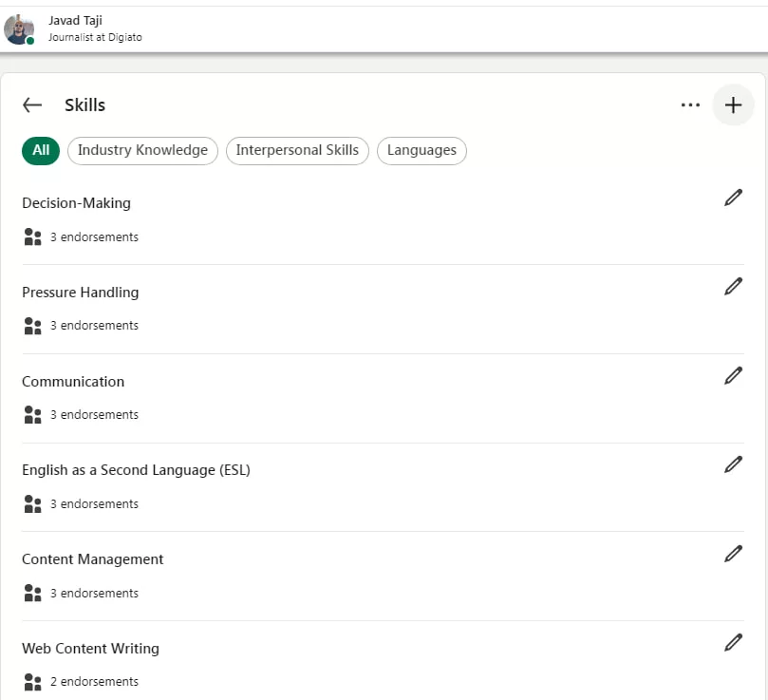The width and height of the screenshot is (768, 700).
Task: Select the All filter chip
Action: pyautogui.click(x=41, y=150)
